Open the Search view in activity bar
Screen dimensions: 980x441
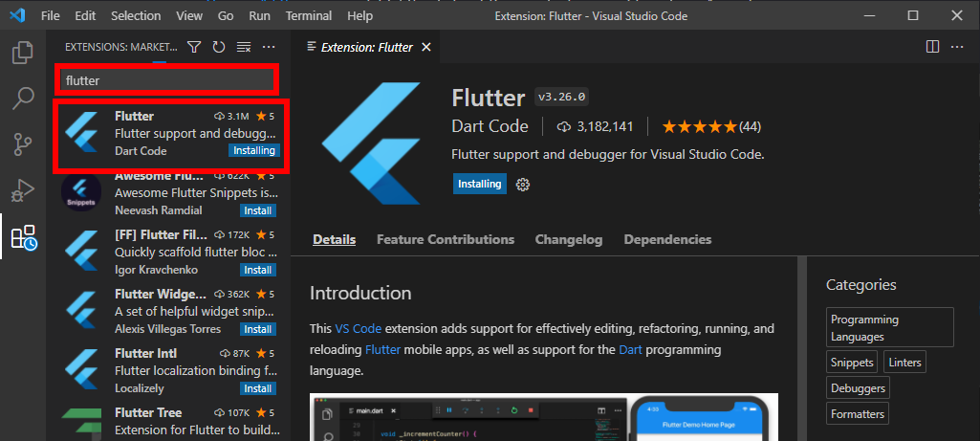23,99
